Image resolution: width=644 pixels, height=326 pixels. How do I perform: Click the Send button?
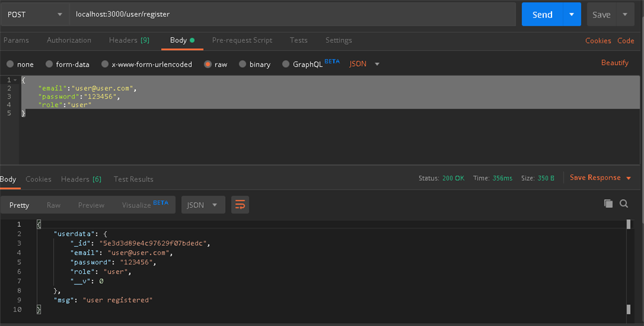[541, 14]
